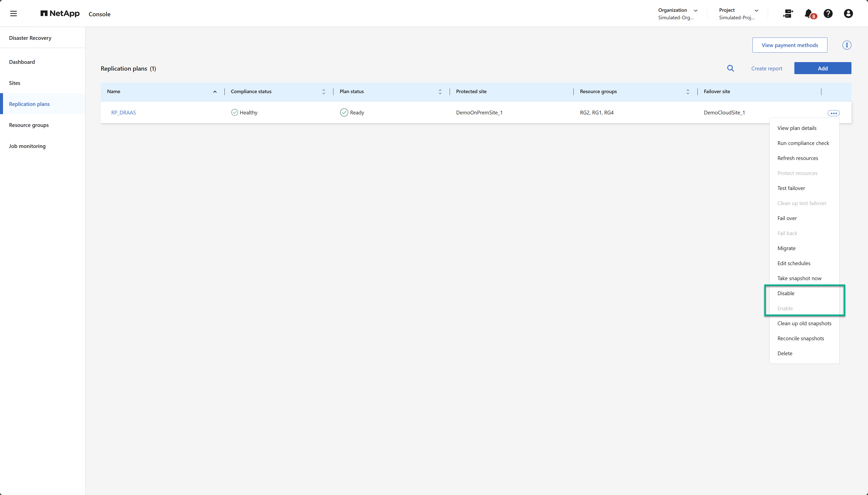This screenshot has width=868, height=495.
Task: Open the hamburger navigation menu
Action: click(14, 14)
